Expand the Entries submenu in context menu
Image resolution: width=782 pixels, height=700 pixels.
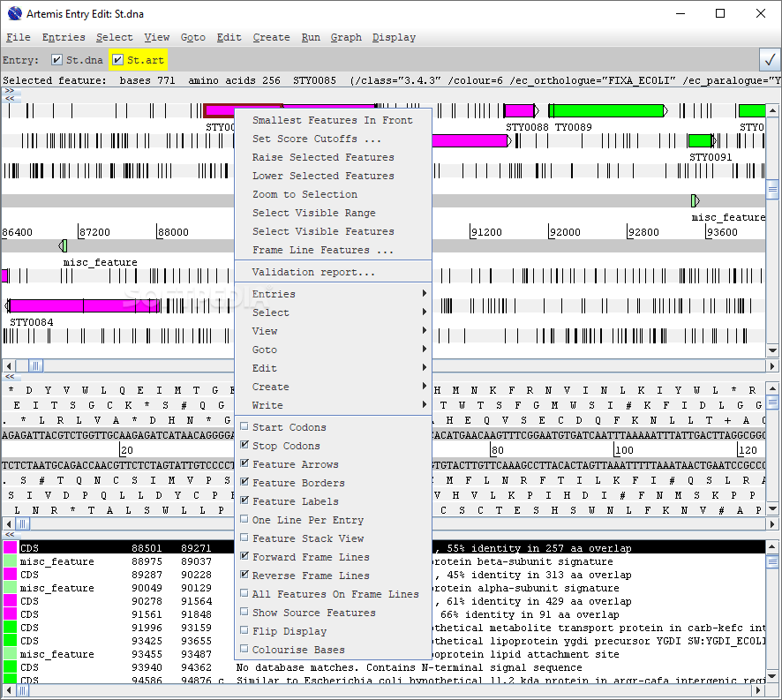click(x=333, y=293)
